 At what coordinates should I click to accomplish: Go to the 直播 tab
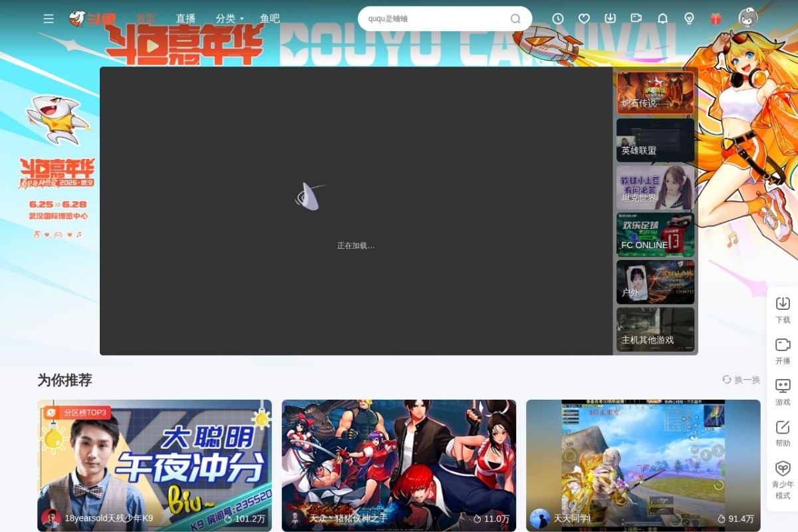[186, 19]
